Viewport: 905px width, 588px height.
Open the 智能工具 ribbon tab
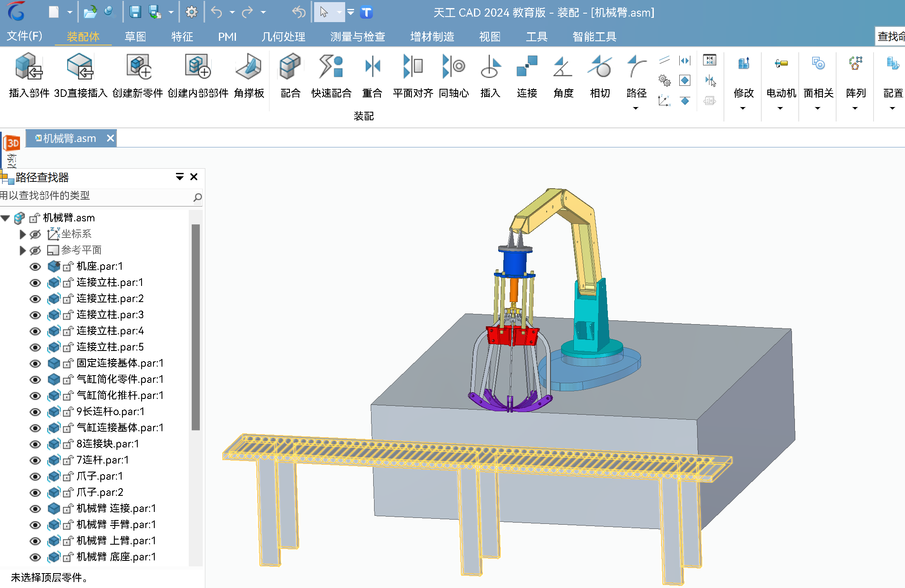point(594,37)
